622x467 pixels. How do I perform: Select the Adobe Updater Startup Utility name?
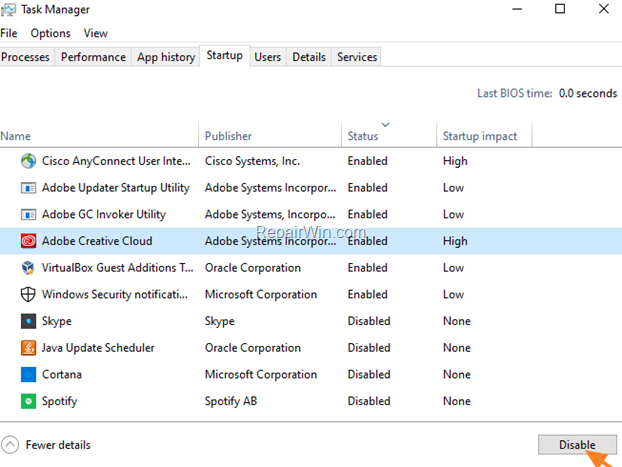(x=116, y=188)
